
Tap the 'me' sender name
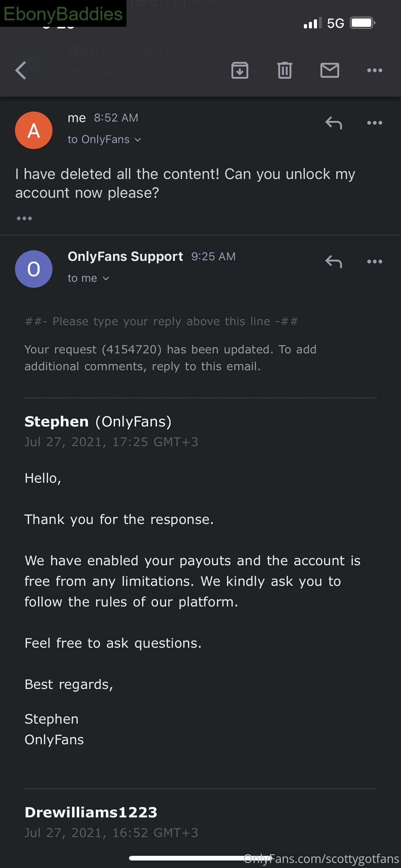coord(77,118)
